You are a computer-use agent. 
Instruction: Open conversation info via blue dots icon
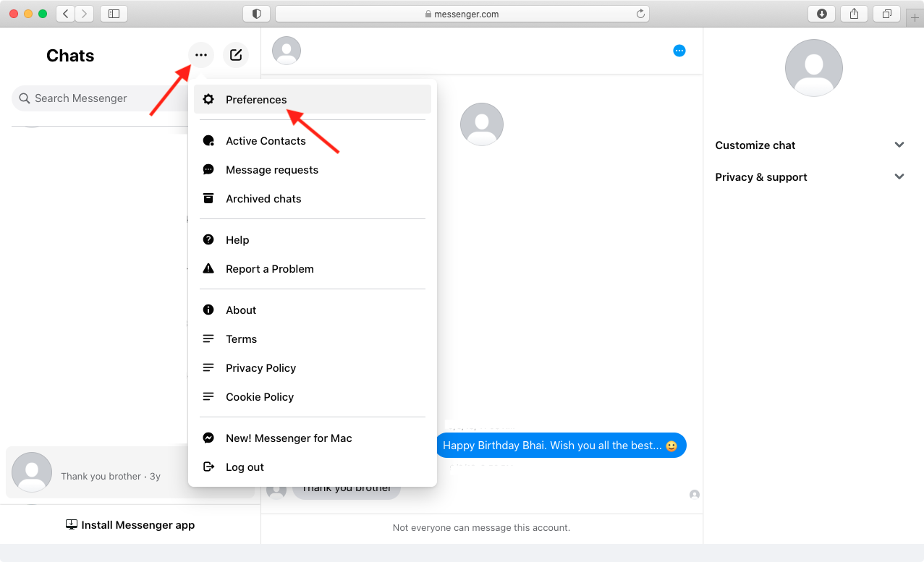pyautogui.click(x=679, y=51)
